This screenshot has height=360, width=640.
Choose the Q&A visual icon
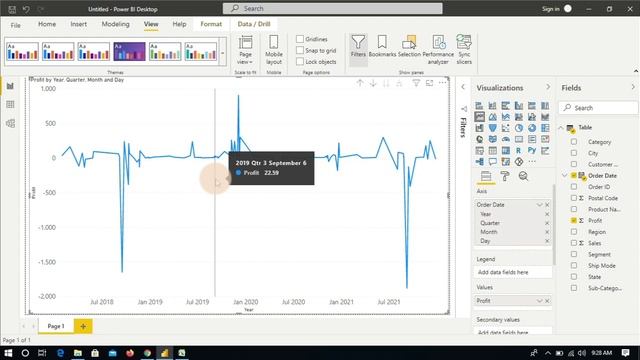(493, 162)
